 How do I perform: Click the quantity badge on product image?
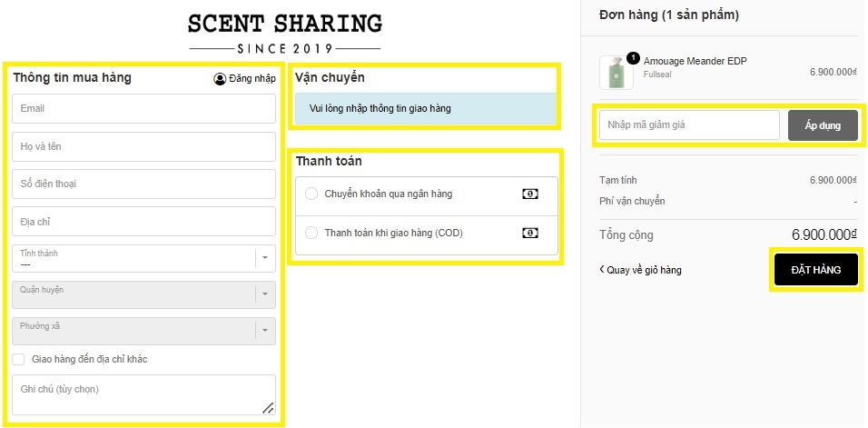pos(633,57)
